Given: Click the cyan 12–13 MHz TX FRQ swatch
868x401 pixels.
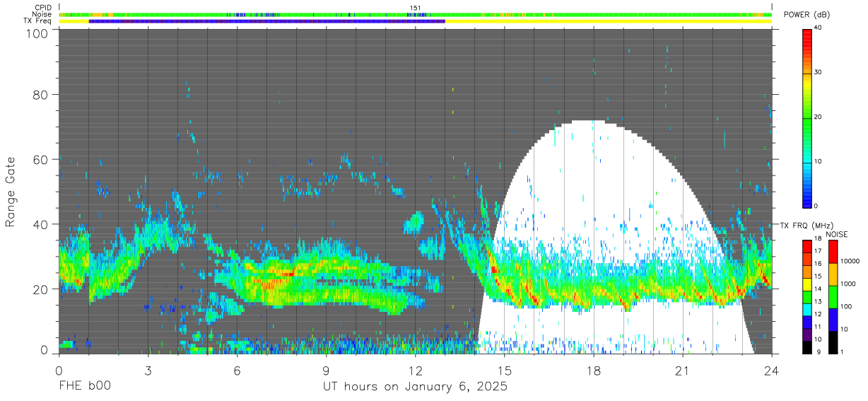Looking at the screenshot, I should 807,308.
